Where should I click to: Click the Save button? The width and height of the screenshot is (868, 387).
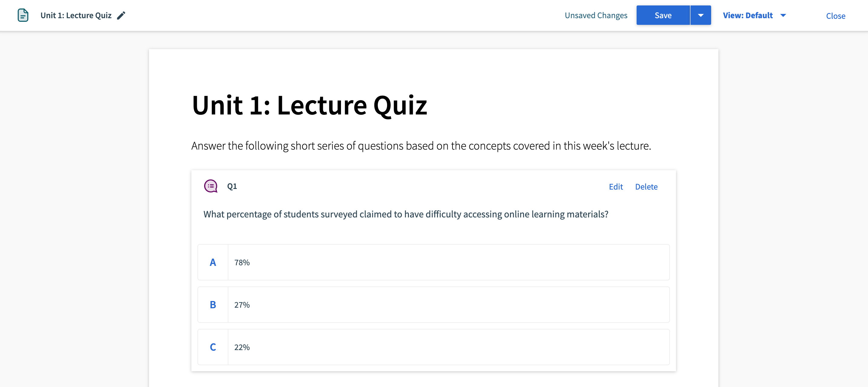pyautogui.click(x=663, y=15)
